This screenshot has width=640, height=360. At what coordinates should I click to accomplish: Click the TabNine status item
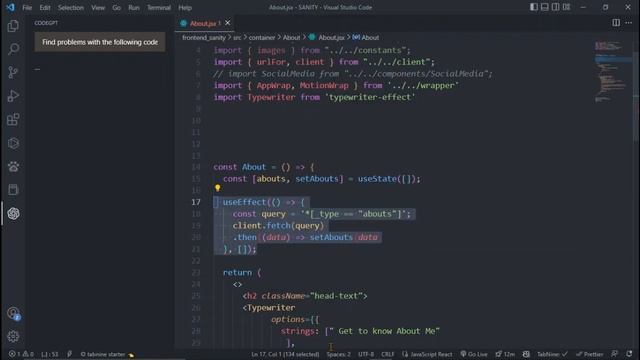pos(552,354)
